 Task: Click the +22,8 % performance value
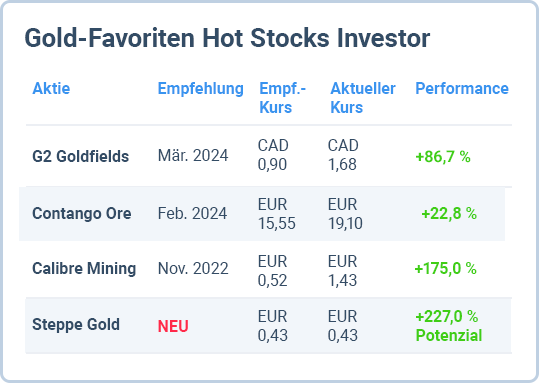tap(449, 214)
